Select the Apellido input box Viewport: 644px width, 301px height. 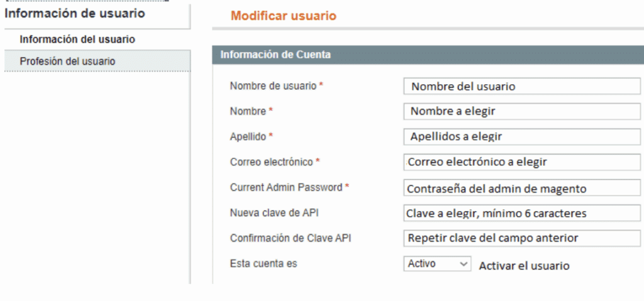[x=521, y=136]
